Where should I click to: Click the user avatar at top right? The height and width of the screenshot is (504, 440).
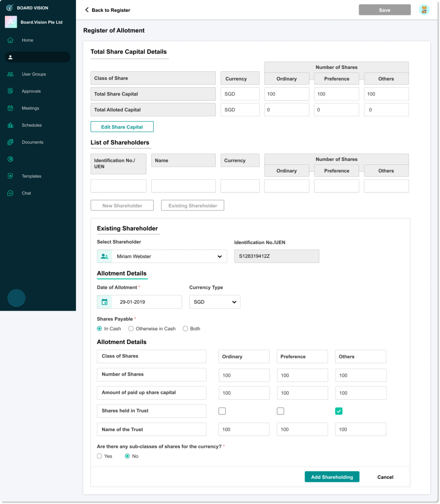tap(424, 10)
